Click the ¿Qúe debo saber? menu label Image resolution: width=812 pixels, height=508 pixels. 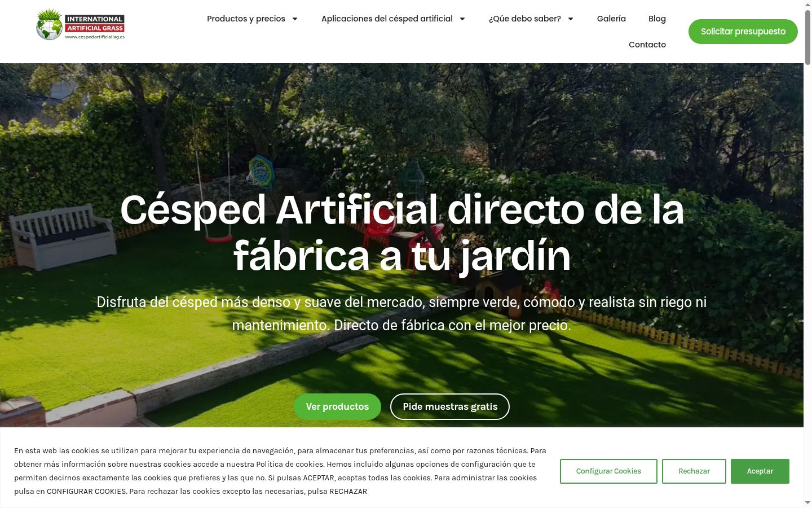[525, 19]
